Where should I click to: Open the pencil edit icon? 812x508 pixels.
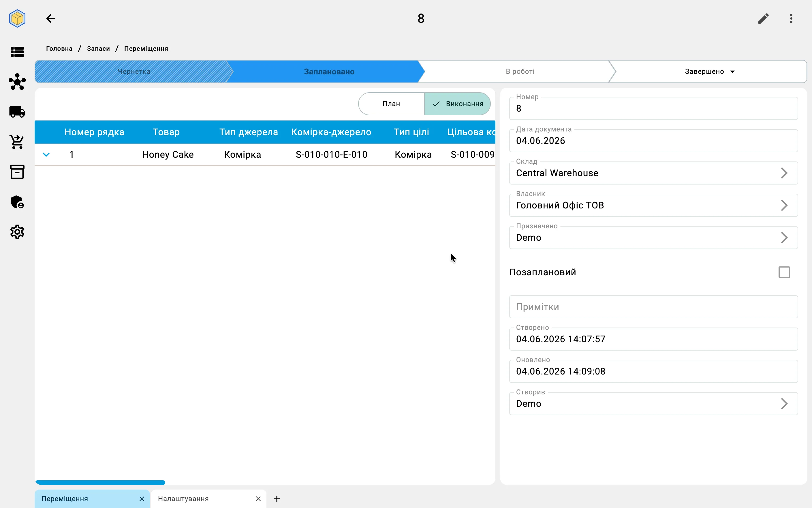coord(763,18)
